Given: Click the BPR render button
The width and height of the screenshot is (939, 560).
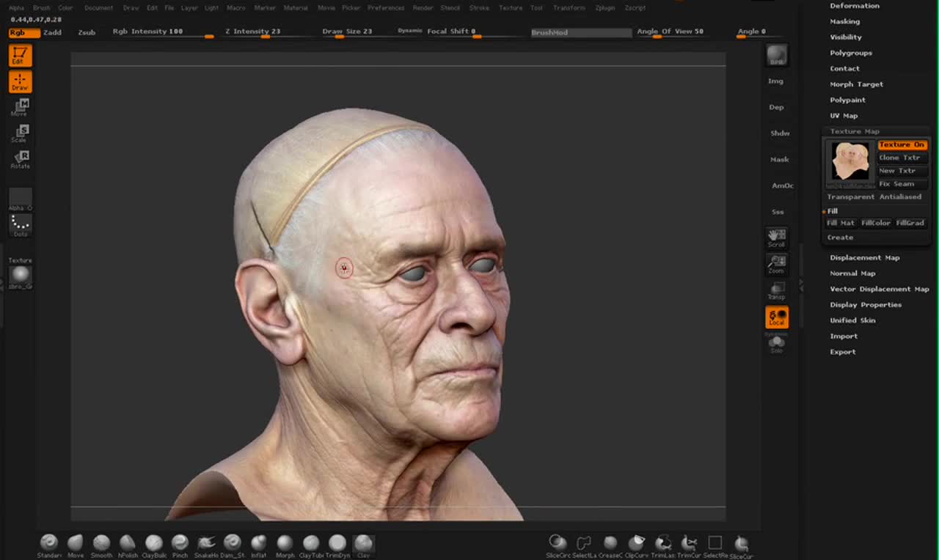Looking at the screenshot, I should tap(776, 55).
